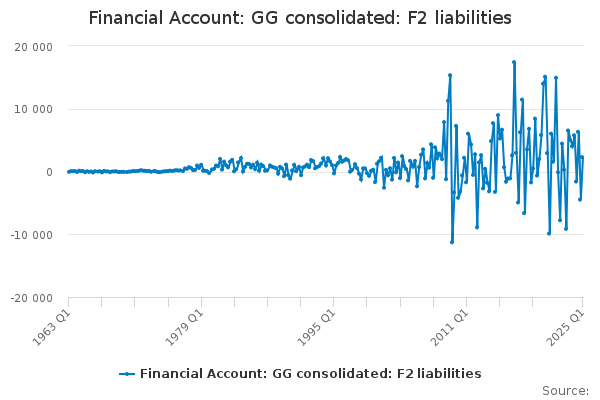The height and width of the screenshot is (400, 600).
Task: Click the 10 000 y-axis label
Action: click(33, 109)
